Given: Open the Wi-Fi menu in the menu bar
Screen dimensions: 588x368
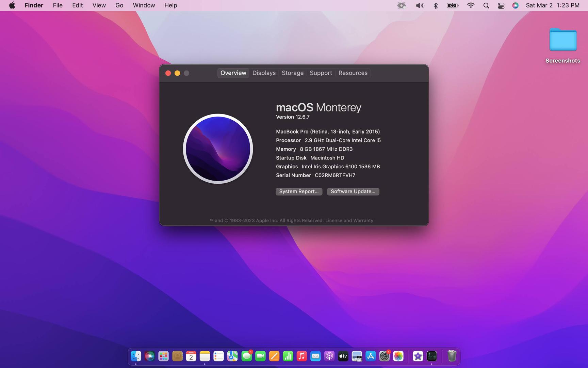Looking at the screenshot, I should (471, 5).
